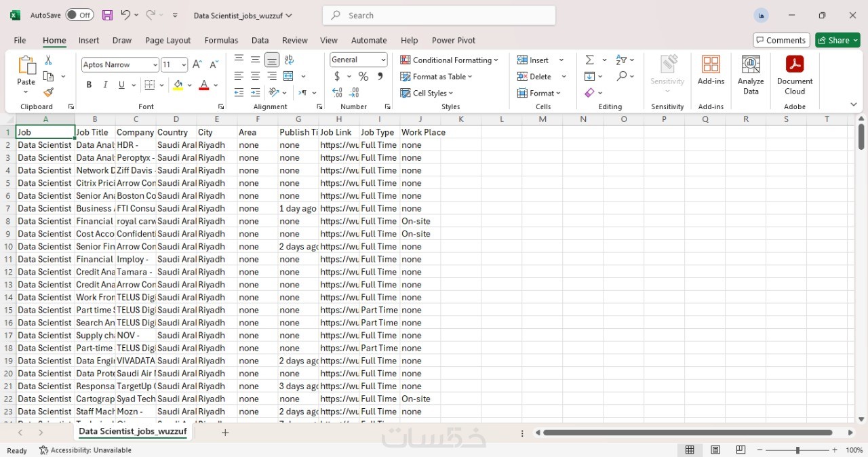Click the Format Painter brush icon
868x457 pixels.
pyautogui.click(x=48, y=92)
